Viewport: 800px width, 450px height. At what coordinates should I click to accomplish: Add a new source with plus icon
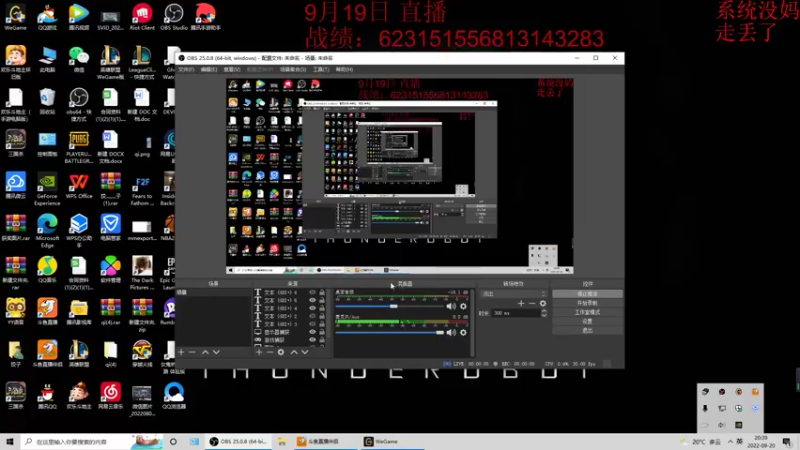[259, 352]
